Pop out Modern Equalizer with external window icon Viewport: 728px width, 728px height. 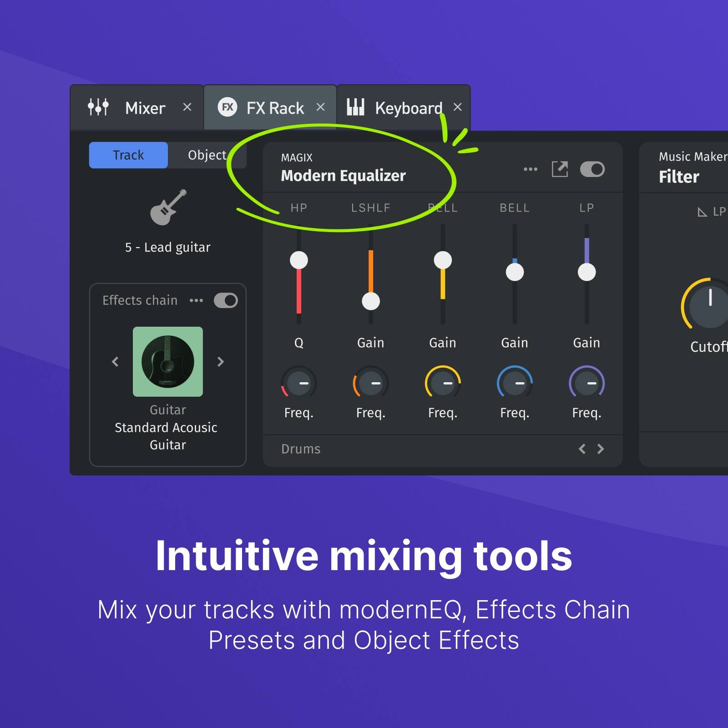click(x=561, y=169)
